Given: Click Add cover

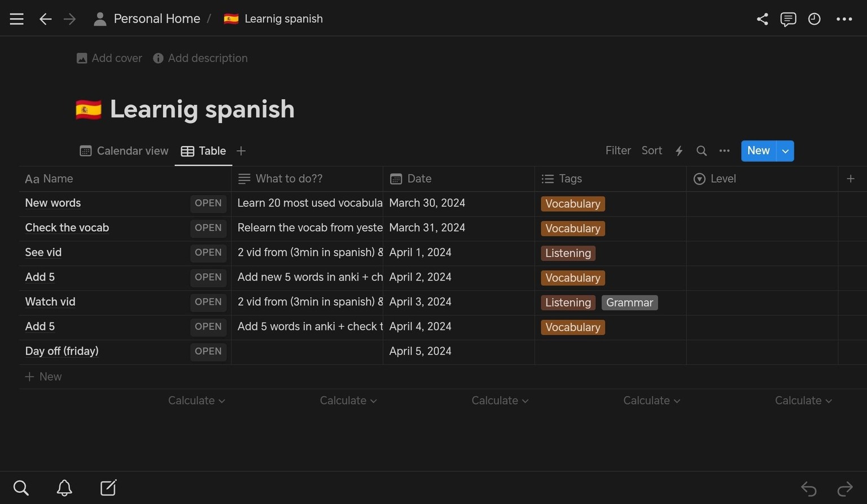Looking at the screenshot, I should point(109,58).
